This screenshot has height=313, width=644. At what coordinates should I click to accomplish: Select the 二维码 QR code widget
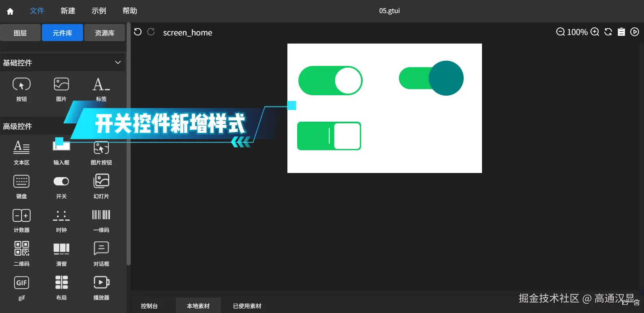click(x=22, y=254)
